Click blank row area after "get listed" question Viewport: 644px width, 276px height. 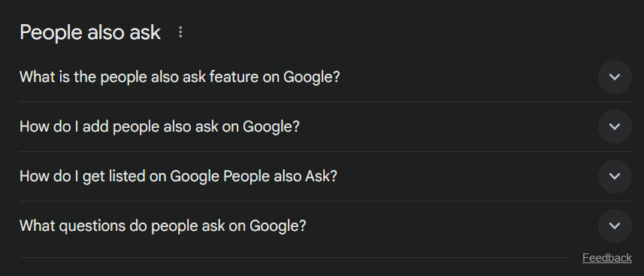[x=467, y=176]
